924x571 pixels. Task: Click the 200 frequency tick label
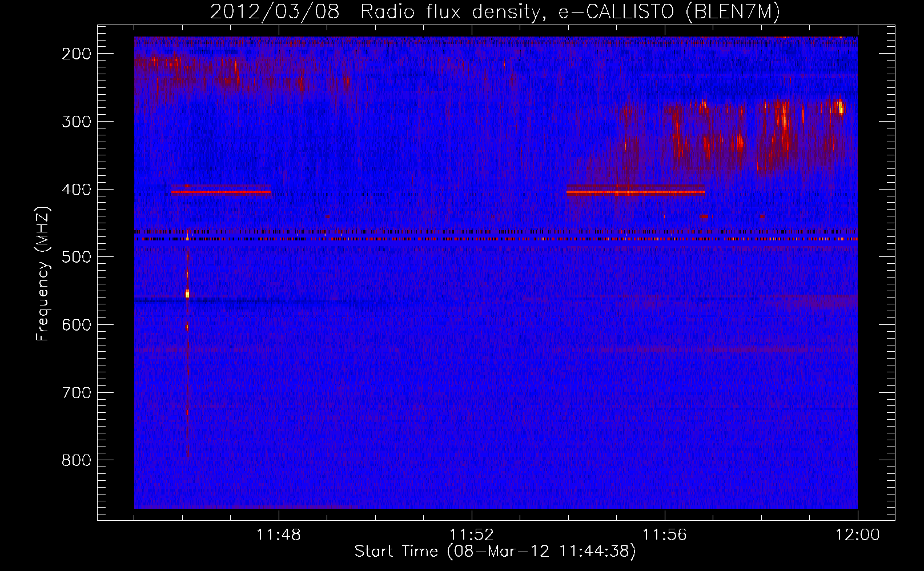(76, 54)
